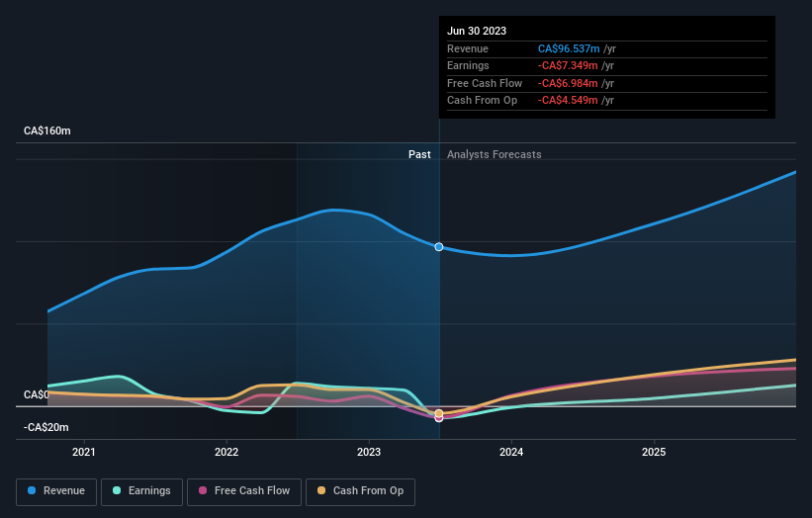Image resolution: width=812 pixels, height=518 pixels.
Task: Click the -CA$4.549m cash from op value
Action: (x=568, y=101)
